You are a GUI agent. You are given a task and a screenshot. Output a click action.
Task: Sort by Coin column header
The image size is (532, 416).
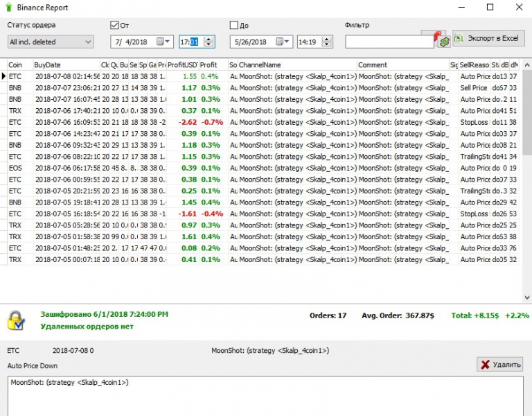[x=20, y=65]
